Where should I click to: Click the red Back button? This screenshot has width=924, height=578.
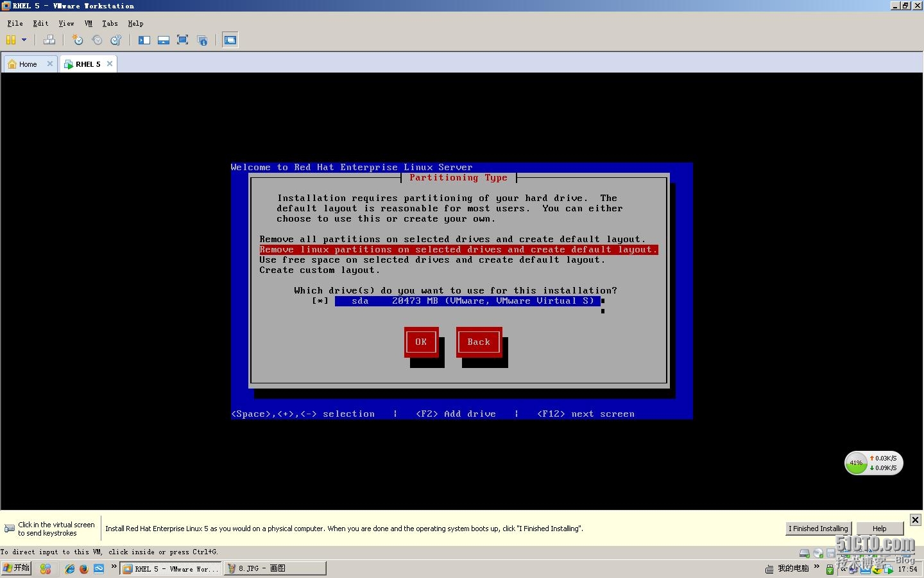point(479,342)
